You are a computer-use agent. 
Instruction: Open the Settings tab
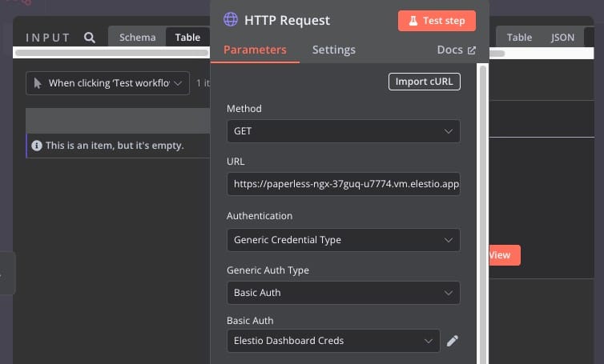tap(333, 50)
